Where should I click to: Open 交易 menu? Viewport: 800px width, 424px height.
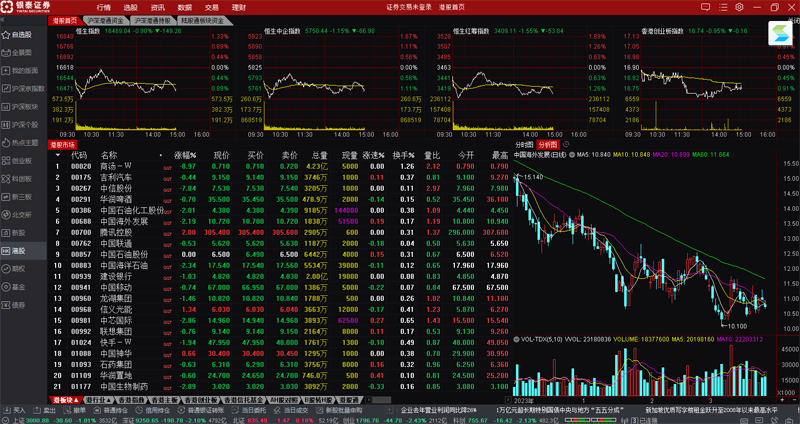pyautogui.click(x=212, y=8)
